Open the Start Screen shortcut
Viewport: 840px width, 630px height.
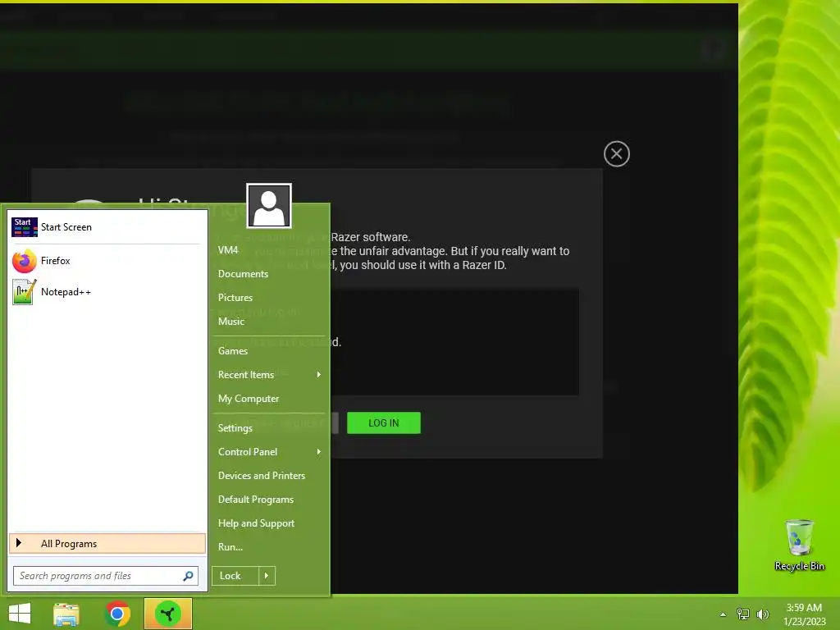[107, 227]
